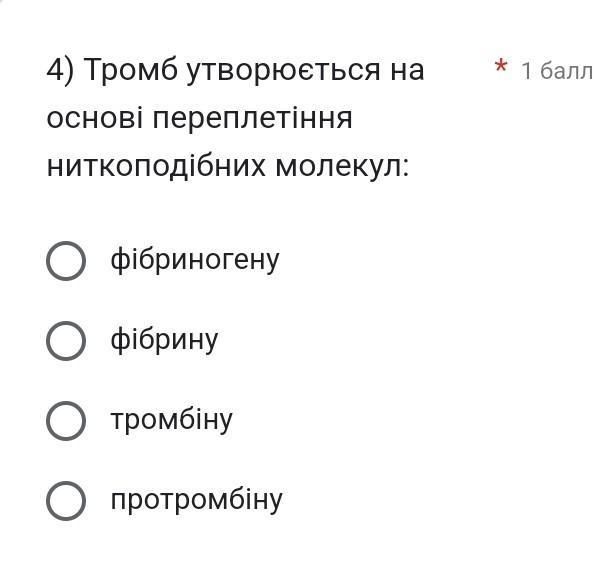Choose the фібрину radio option
Image resolution: width=615 pixels, height=578 pixels.
pyautogui.click(x=66, y=340)
